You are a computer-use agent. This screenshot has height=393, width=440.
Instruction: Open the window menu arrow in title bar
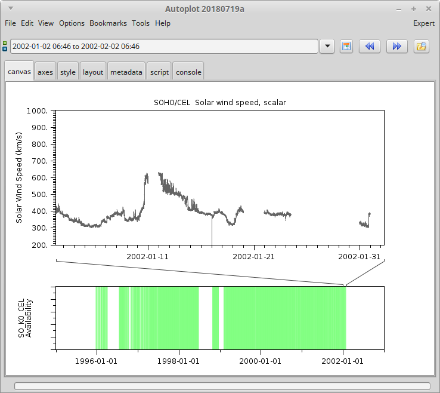(x=11, y=8)
